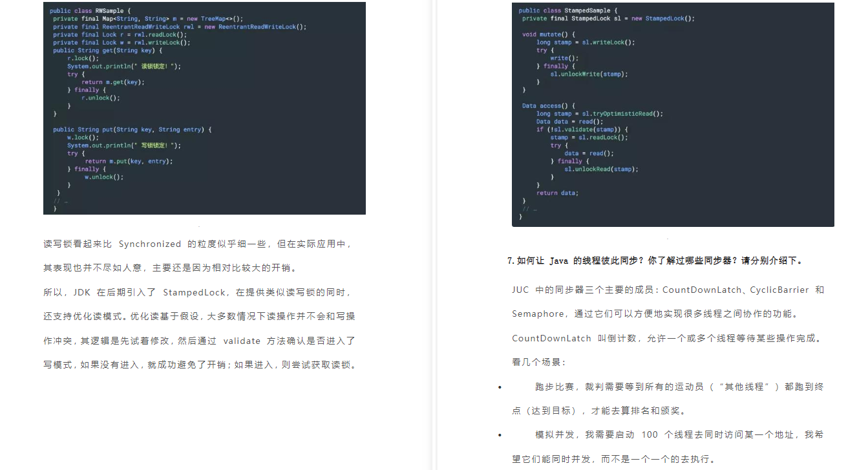Image resolution: width=868 pixels, height=470 pixels.
Task: Click the word 'Semaphore' in the right paragraph
Action: point(538,314)
